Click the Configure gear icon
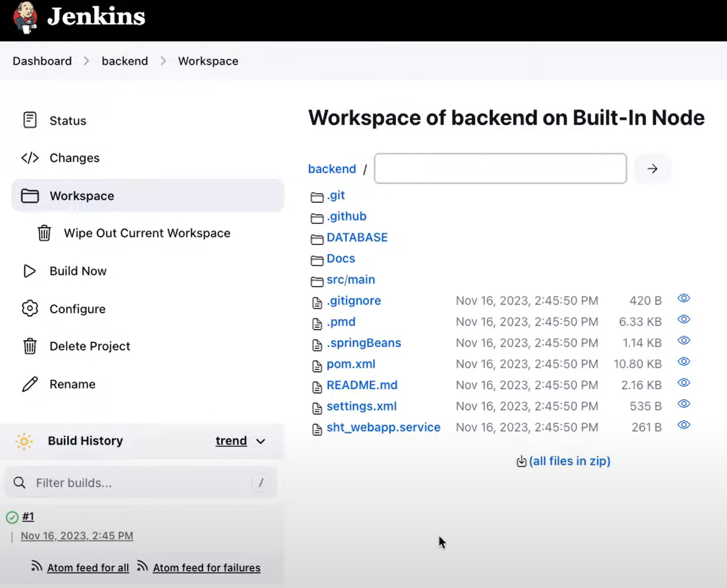The width and height of the screenshot is (727, 588). pyautogui.click(x=30, y=309)
